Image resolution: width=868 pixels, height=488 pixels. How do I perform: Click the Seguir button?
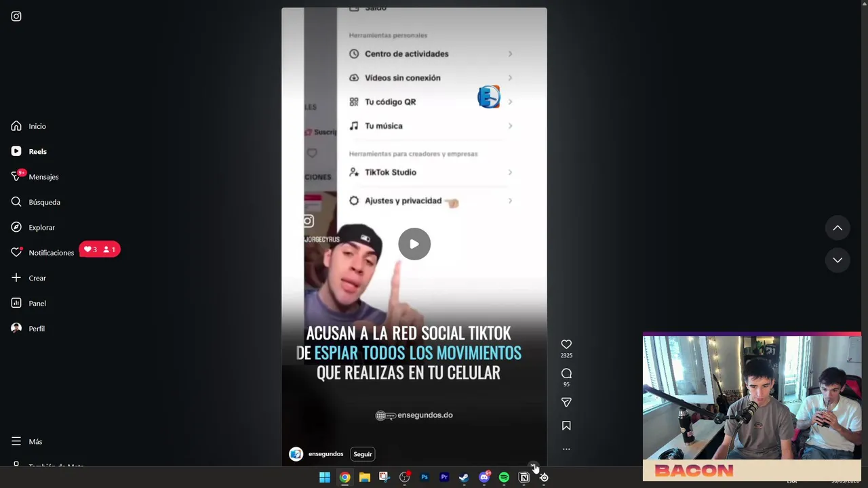coord(363,454)
